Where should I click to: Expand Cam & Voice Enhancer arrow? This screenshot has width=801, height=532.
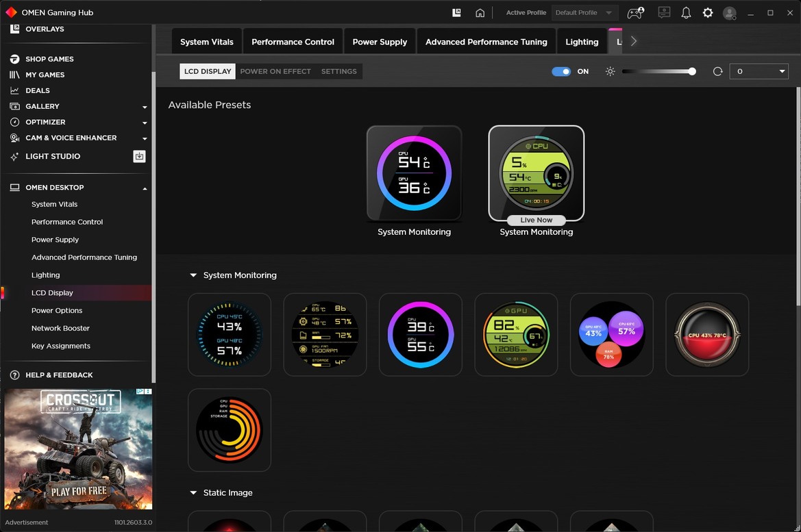145,139
